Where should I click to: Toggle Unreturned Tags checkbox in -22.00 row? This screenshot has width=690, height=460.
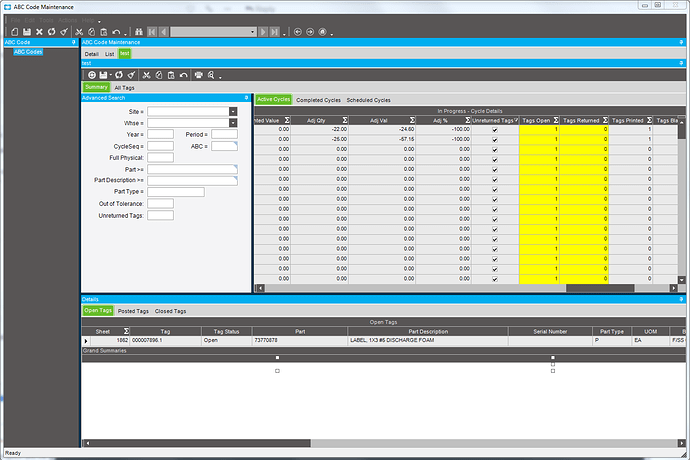(x=495, y=130)
